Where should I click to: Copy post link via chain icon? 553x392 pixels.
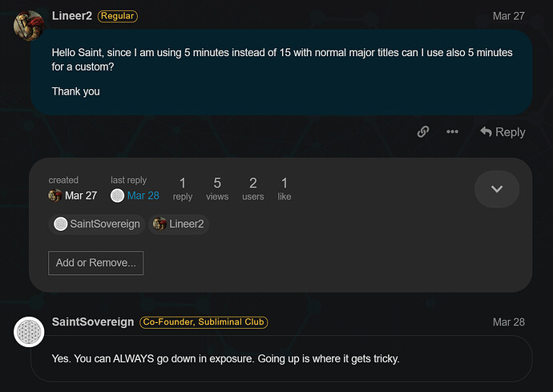pos(423,131)
